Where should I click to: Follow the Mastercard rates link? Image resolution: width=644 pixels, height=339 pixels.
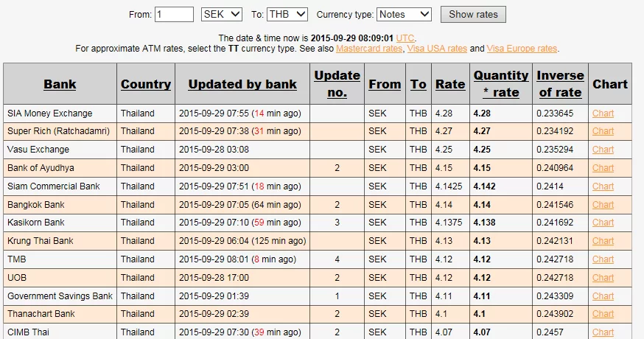(369, 49)
